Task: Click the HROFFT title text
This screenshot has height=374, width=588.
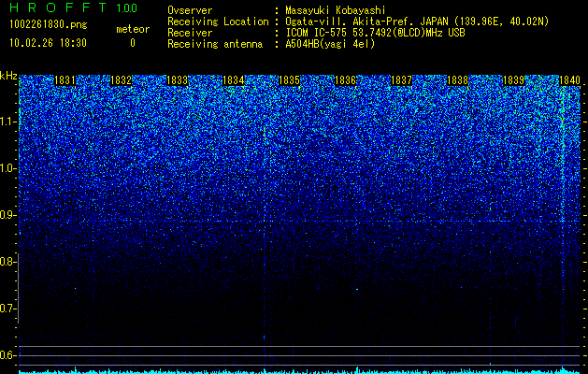Action: point(58,7)
